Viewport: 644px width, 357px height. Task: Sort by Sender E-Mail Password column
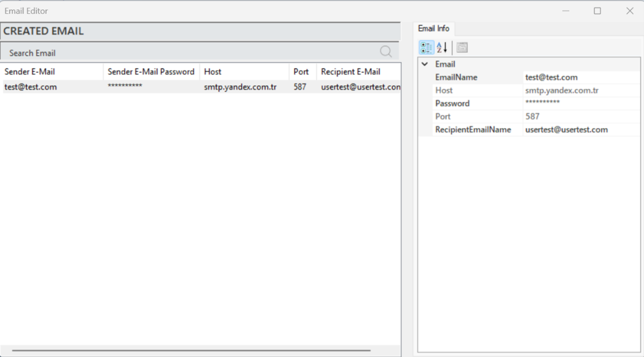(x=151, y=72)
